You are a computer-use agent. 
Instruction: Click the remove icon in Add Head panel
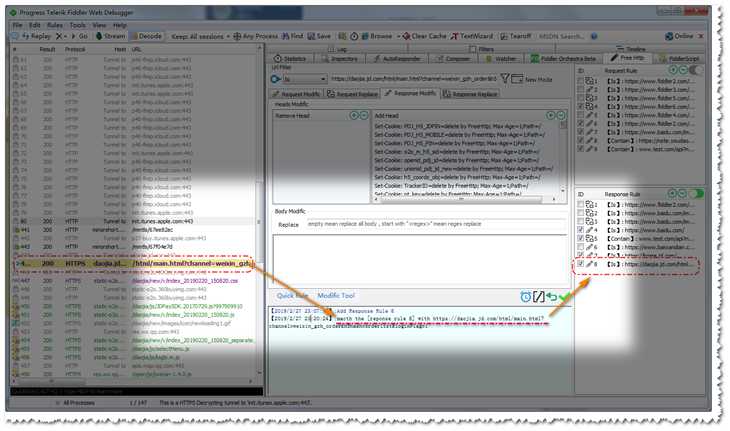tap(561, 115)
